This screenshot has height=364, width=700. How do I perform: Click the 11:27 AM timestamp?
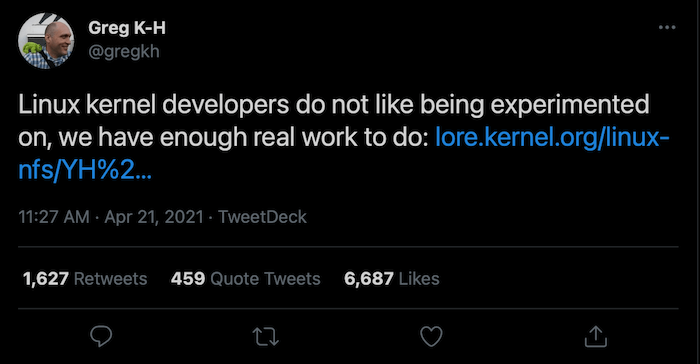pos(54,217)
